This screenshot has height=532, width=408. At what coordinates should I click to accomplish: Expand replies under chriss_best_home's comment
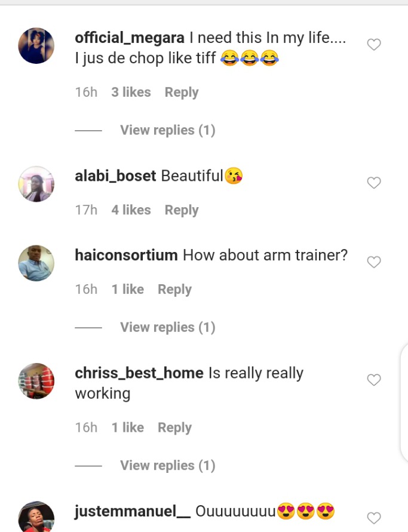(168, 466)
